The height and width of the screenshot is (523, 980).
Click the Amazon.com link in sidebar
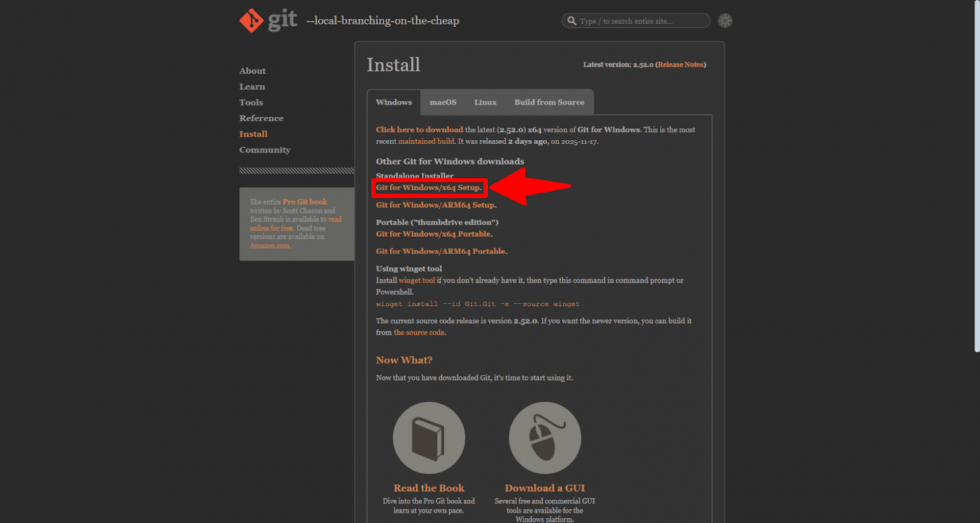pyautogui.click(x=269, y=245)
